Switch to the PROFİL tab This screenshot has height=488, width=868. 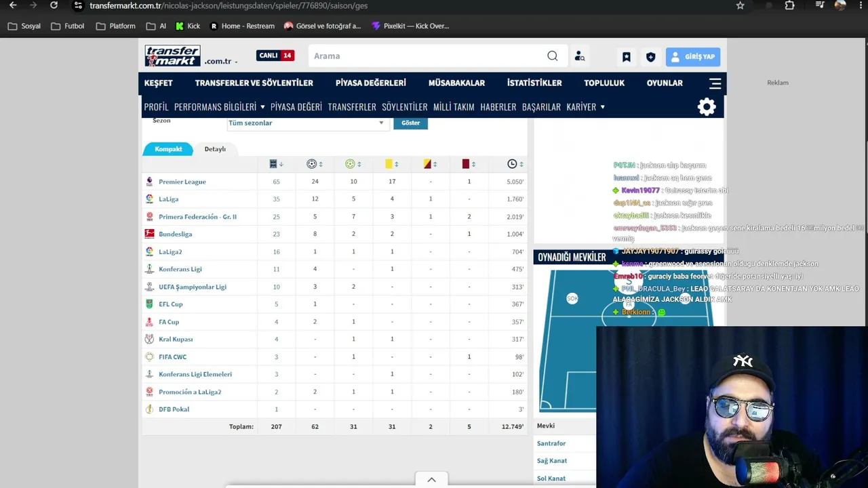coord(156,107)
